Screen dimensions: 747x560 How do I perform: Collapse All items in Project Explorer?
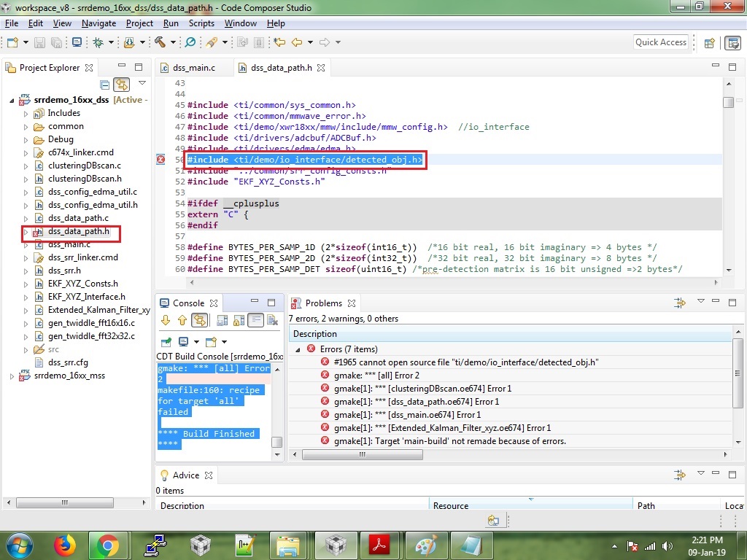[104, 85]
